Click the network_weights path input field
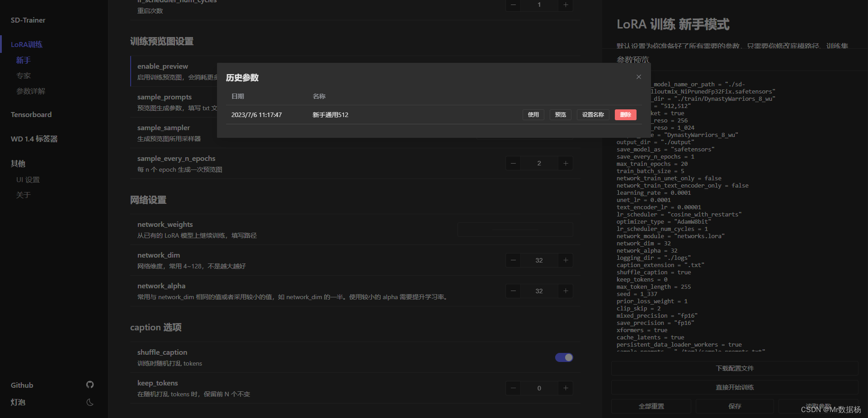The image size is (868, 418). pyautogui.click(x=515, y=230)
